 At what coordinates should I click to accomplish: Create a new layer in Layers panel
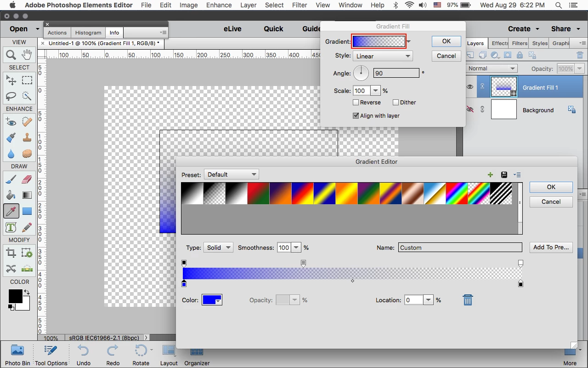[x=470, y=55]
